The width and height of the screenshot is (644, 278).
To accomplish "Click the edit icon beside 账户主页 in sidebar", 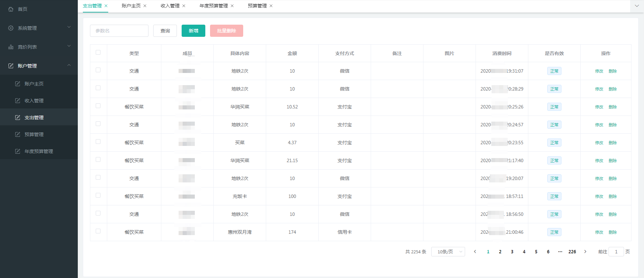I will [x=18, y=84].
